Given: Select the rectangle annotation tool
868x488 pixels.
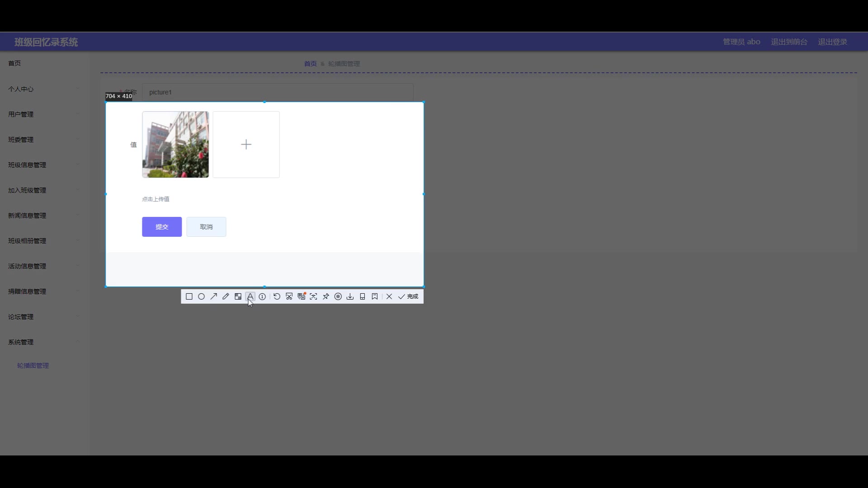Looking at the screenshot, I should (x=189, y=296).
